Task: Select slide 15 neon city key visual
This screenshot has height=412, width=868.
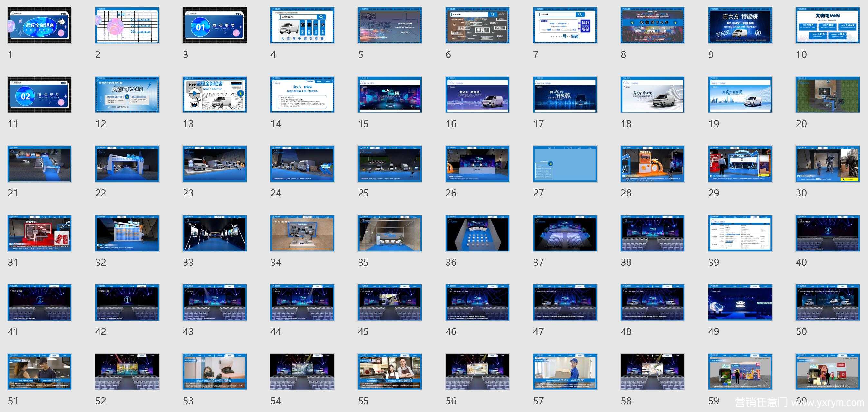Action: pyautogui.click(x=390, y=95)
